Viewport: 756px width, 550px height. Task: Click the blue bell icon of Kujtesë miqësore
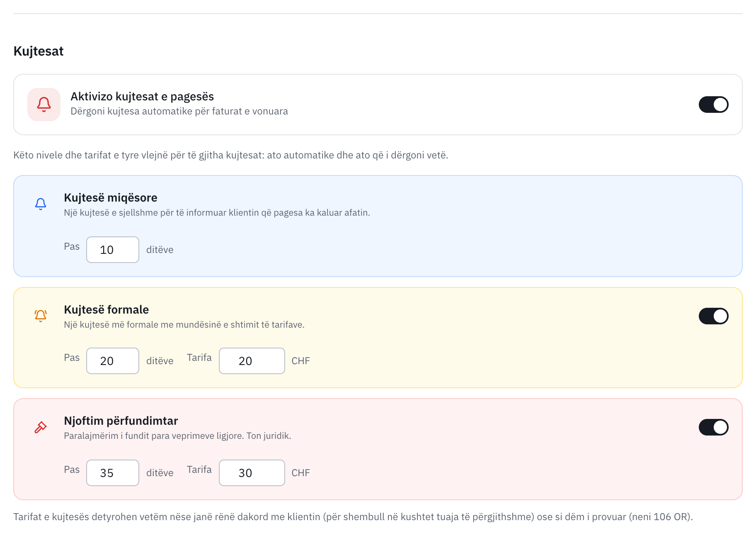tap(41, 204)
